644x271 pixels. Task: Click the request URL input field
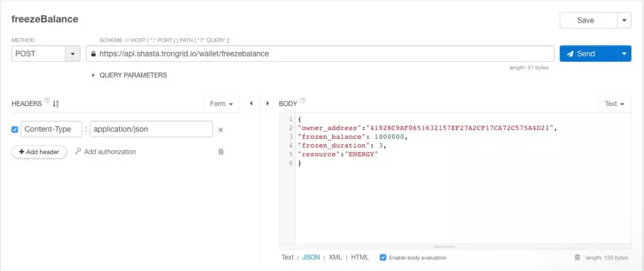pyautogui.click(x=322, y=54)
